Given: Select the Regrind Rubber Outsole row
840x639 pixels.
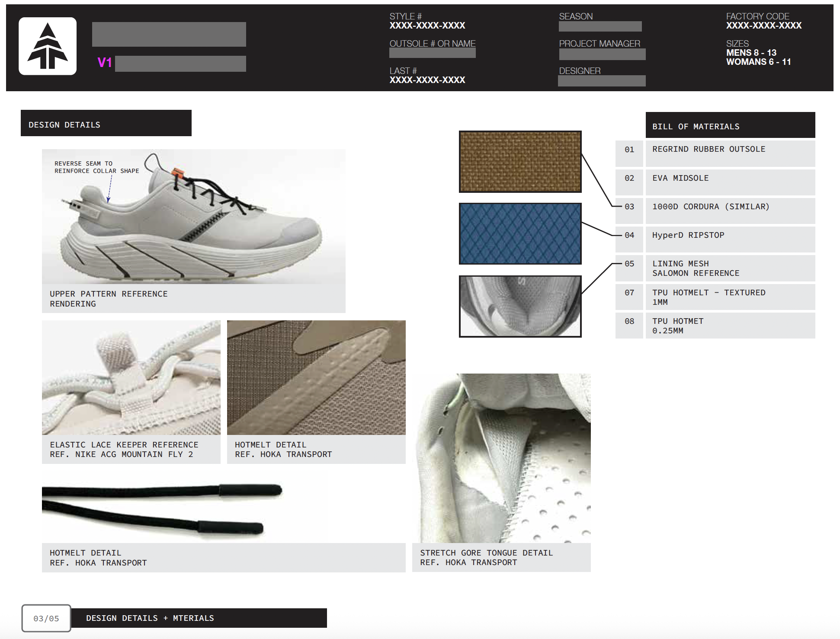Looking at the screenshot, I should (730, 153).
